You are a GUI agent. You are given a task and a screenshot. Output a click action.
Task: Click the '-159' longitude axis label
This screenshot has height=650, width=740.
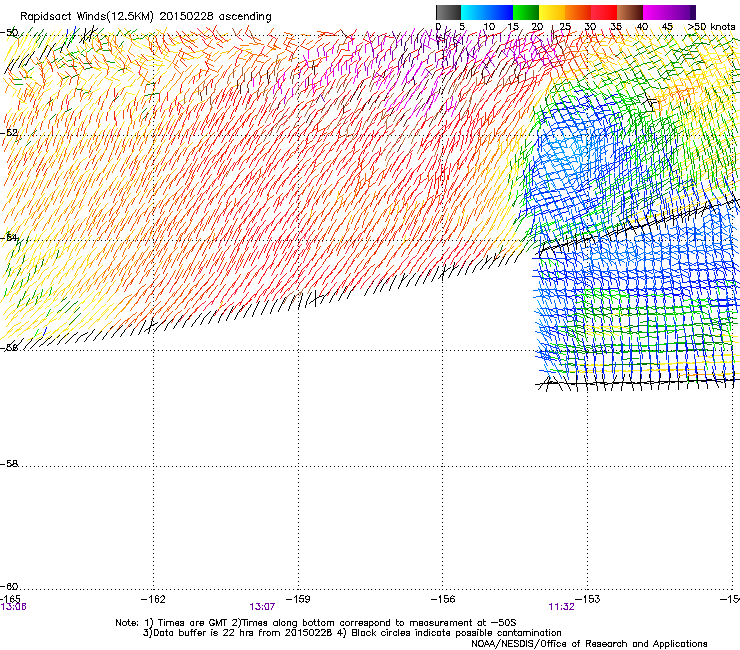pyautogui.click(x=298, y=599)
